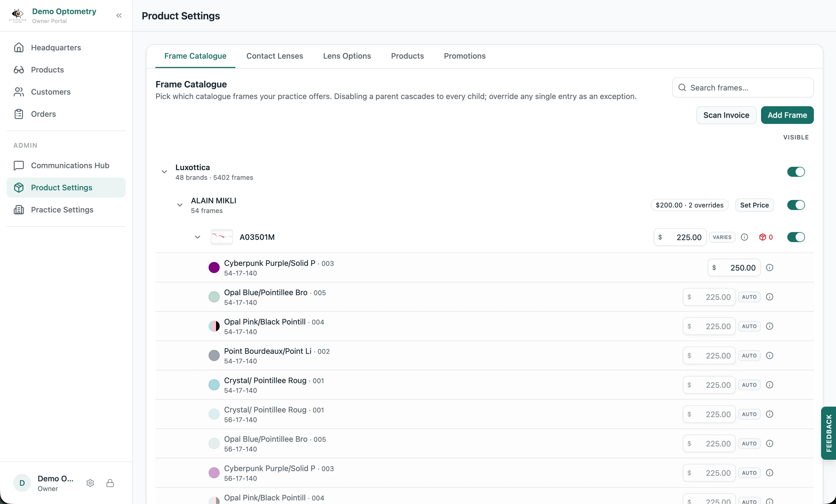Click Set Price for ALAIN MIKLI
The image size is (836, 504).
coord(754,205)
